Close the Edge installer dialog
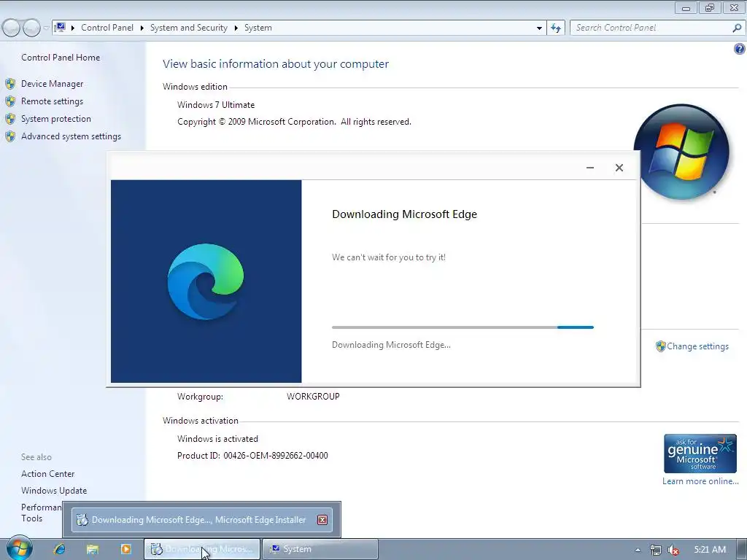The height and width of the screenshot is (560, 747). pyautogui.click(x=619, y=168)
